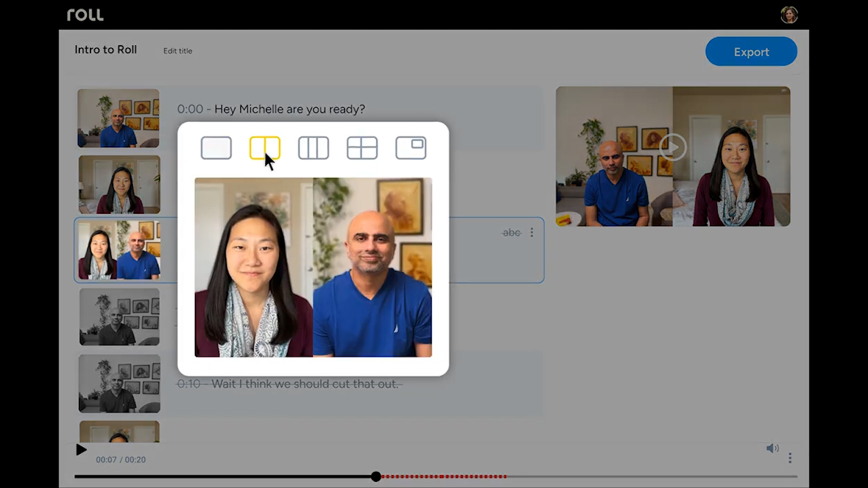Viewport: 868px width, 488px height.
Task: Select the grayscale thumbnail beside 0:10 line
Action: tap(120, 383)
